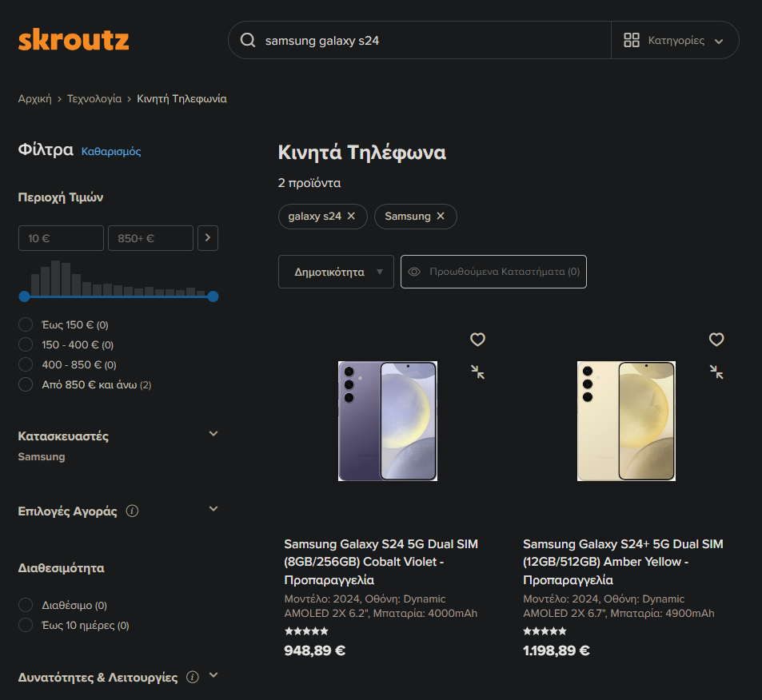Select the 150 - 400 € price option
Viewport: 762px width, 700px height.
point(26,344)
